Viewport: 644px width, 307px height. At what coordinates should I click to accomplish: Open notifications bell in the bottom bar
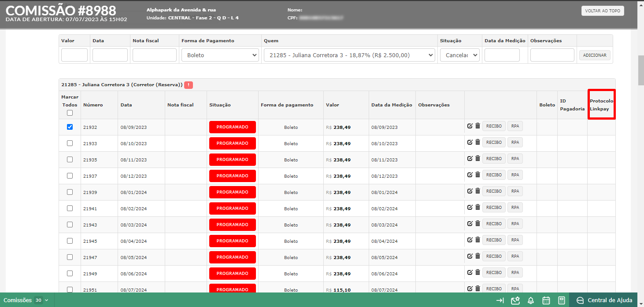tap(531, 300)
